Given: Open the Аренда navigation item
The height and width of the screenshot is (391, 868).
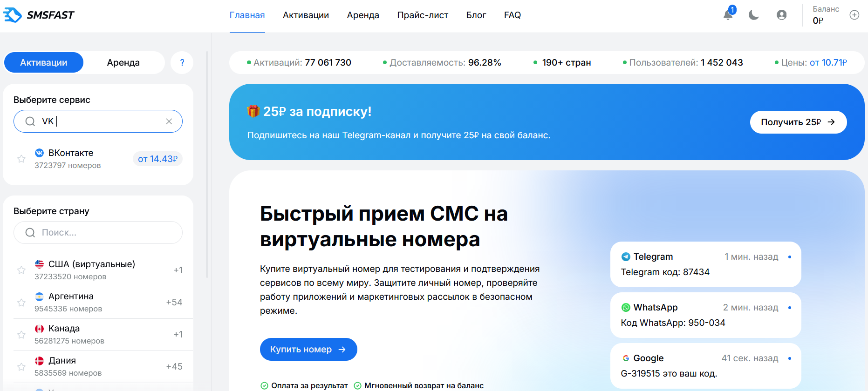Looking at the screenshot, I should [x=363, y=15].
